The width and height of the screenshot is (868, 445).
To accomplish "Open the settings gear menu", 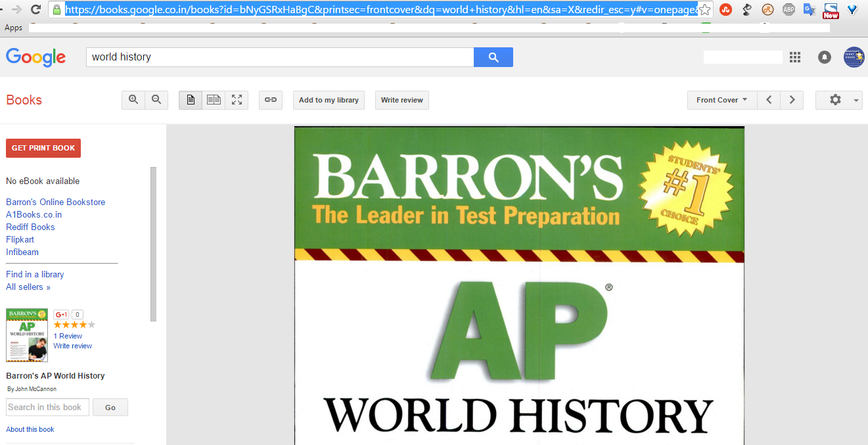I will [839, 100].
